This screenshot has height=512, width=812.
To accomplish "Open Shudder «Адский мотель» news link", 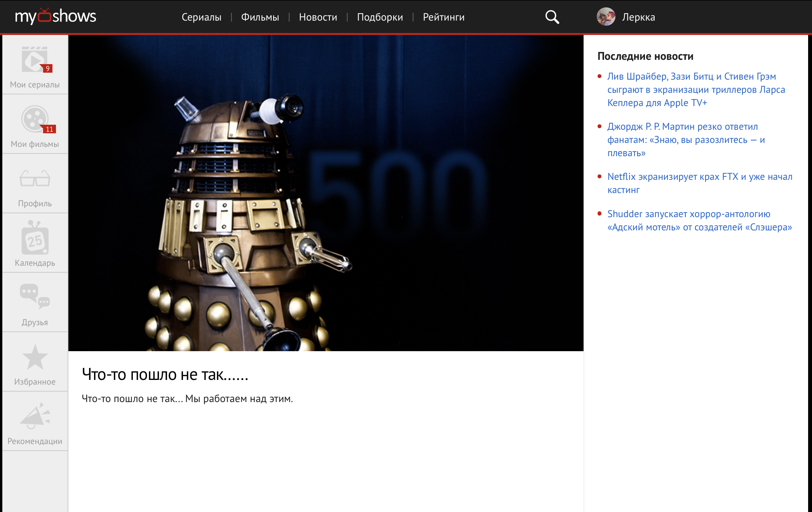I will point(699,221).
